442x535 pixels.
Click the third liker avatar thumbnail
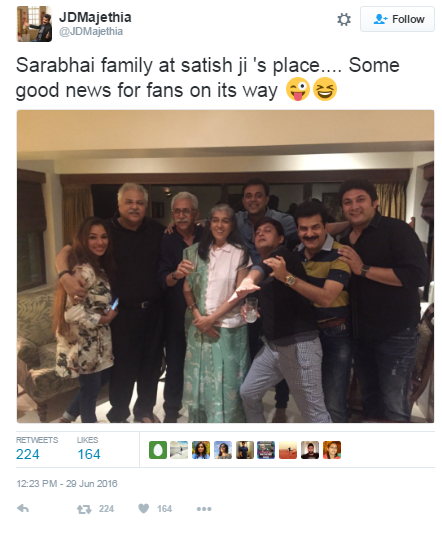[201, 450]
